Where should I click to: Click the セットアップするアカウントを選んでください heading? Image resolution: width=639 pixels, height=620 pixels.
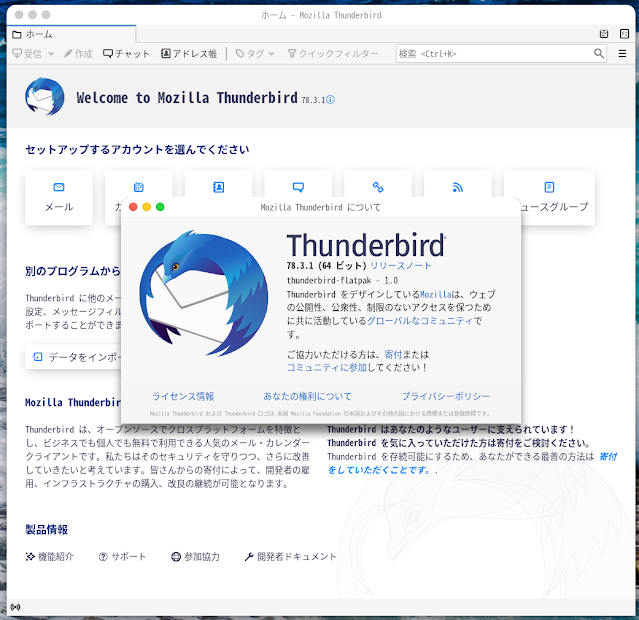point(137,150)
